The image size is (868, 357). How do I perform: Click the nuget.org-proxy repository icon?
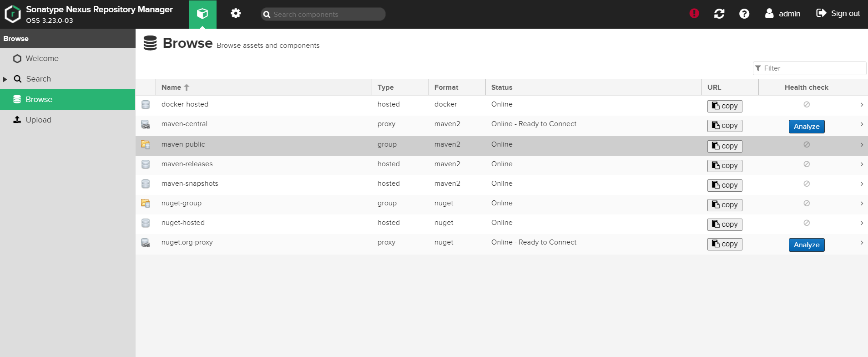tap(146, 243)
